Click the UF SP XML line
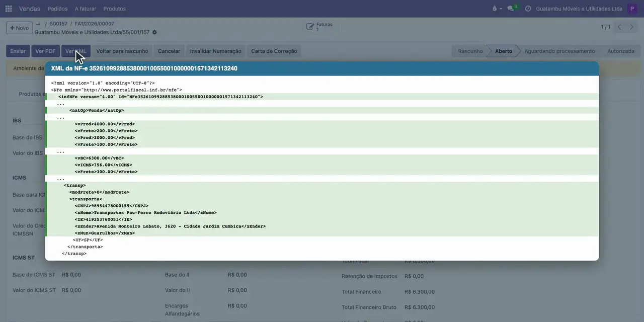 (88, 240)
